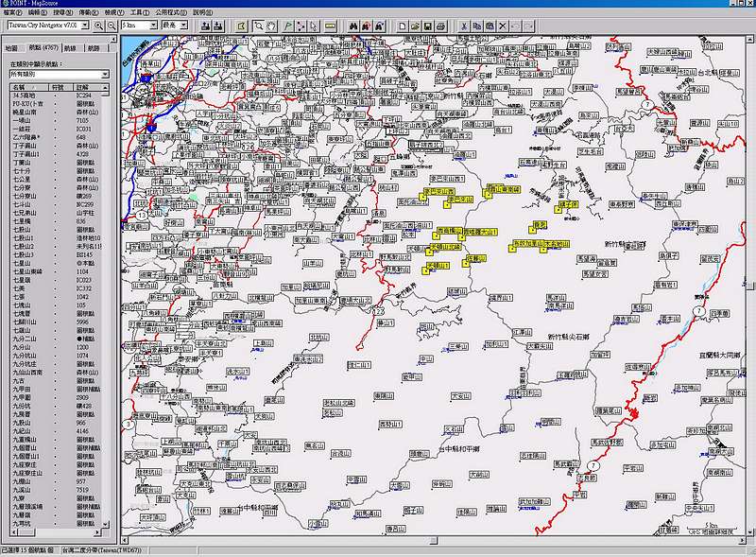The image size is (756, 557).
Task: Select the map selection tool
Action: (241, 26)
